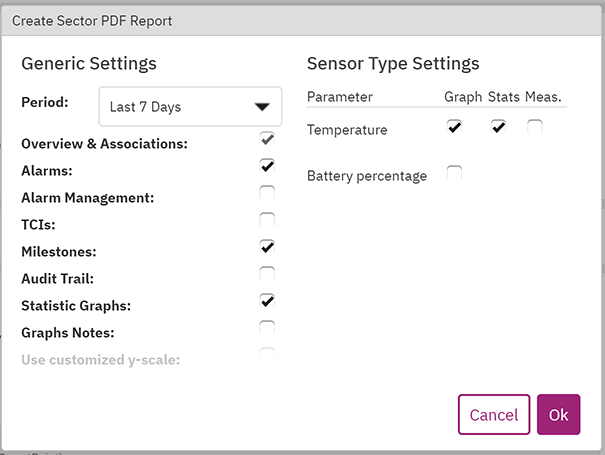Confirm the report with Ok button
Screen dimensions: 605x455
(558, 414)
